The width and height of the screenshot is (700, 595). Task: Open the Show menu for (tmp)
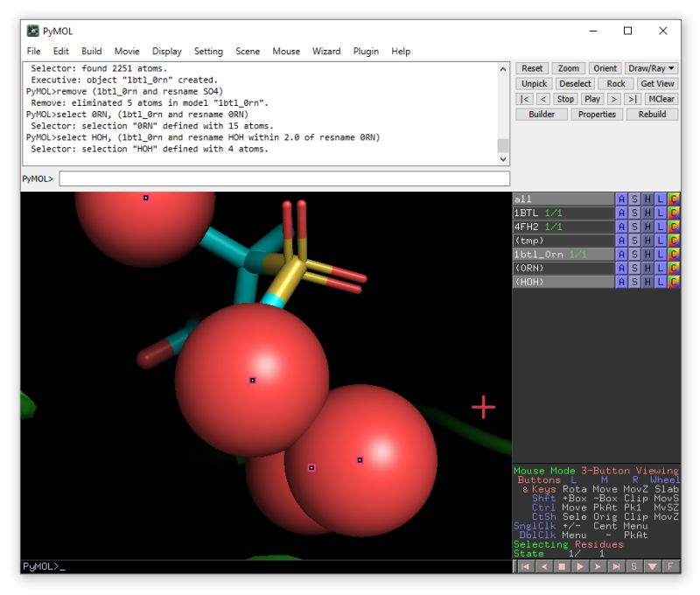click(x=633, y=241)
